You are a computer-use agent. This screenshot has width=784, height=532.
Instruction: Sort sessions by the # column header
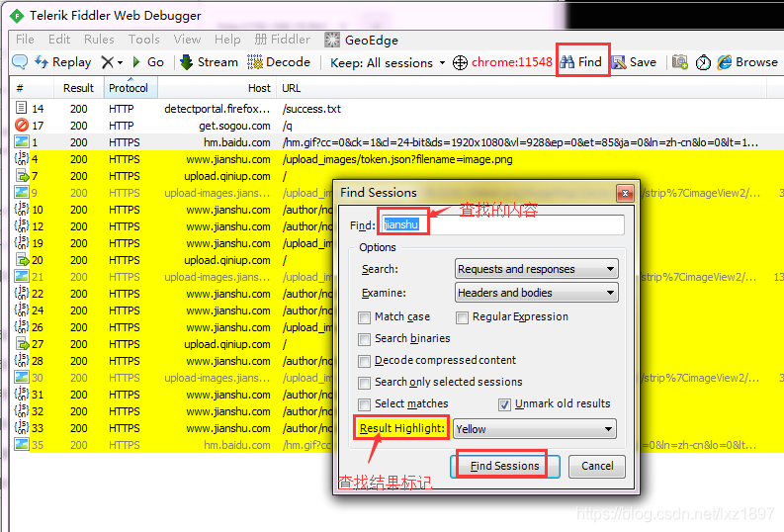(32, 88)
